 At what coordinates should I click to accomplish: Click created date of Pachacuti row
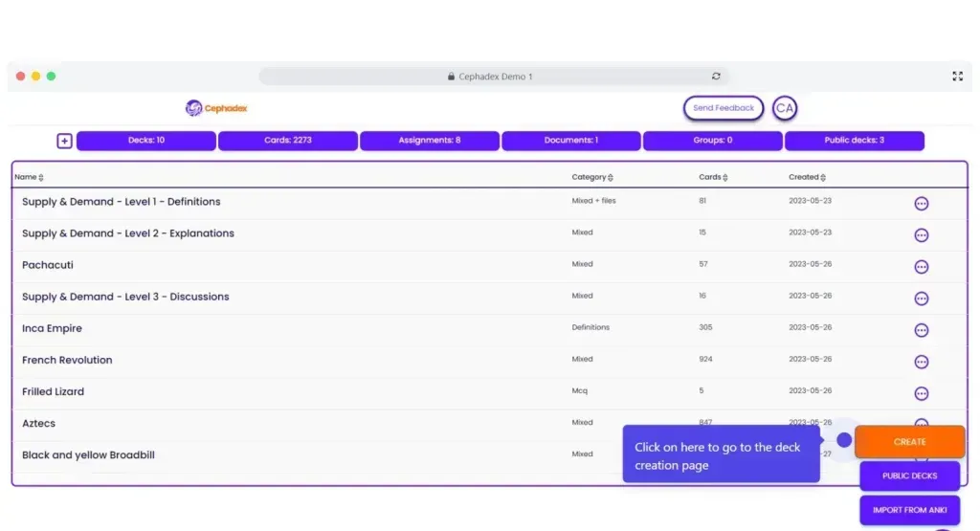pos(810,264)
